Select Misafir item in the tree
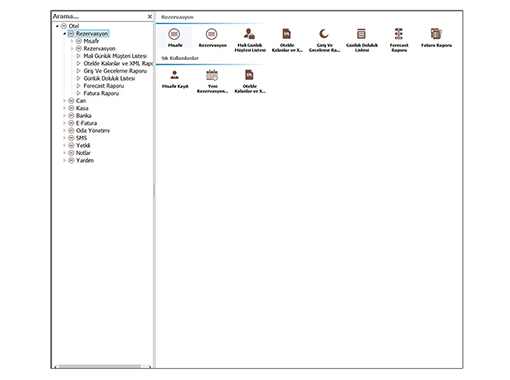510x380 pixels. (x=88, y=41)
